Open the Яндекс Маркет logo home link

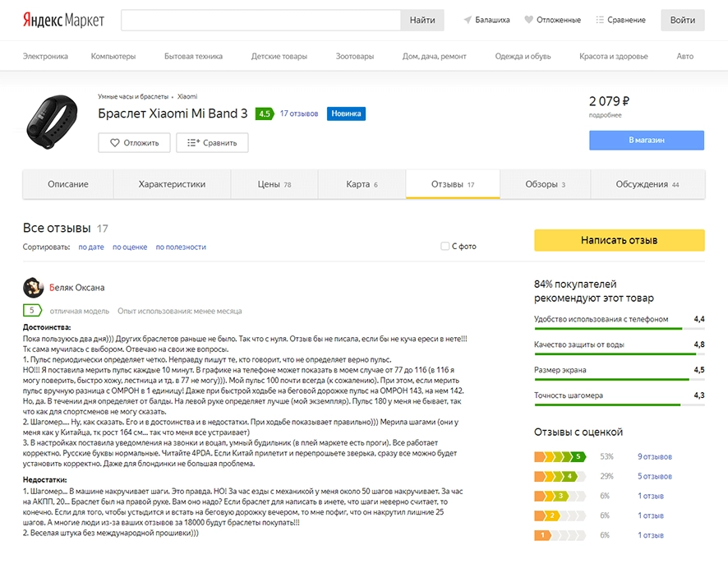coord(63,20)
